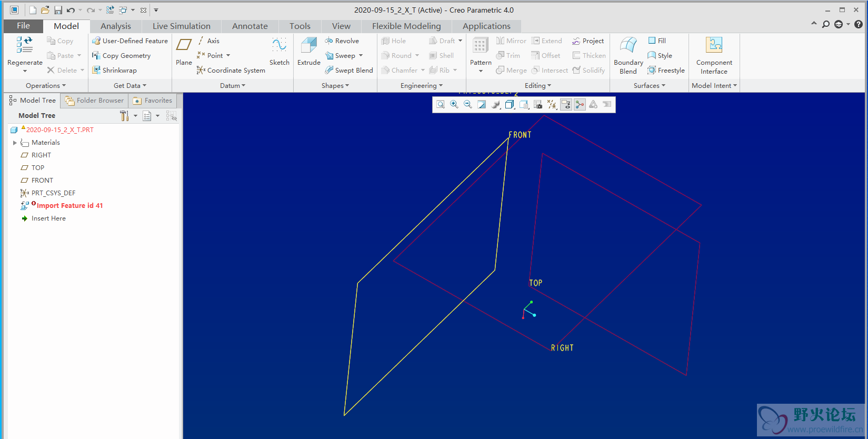Open the Datum group dropdown
This screenshot has height=439, width=868.
pos(233,86)
